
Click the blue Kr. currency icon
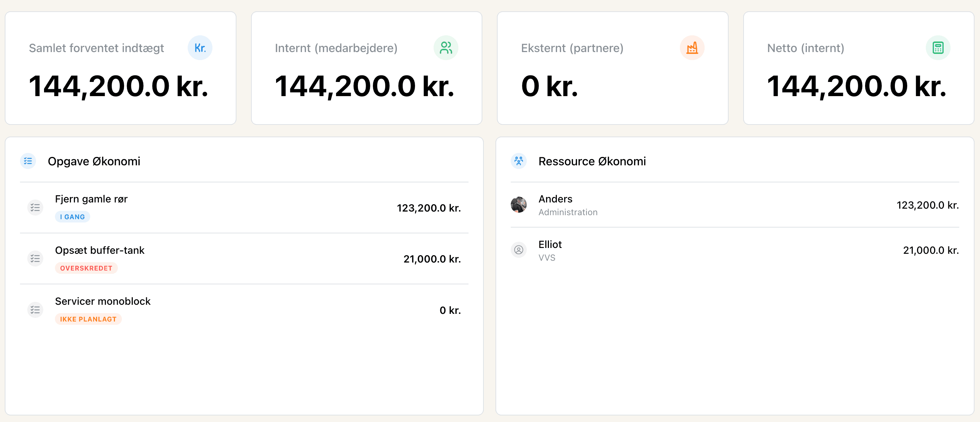pyautogui.click(x=200, y=48)
